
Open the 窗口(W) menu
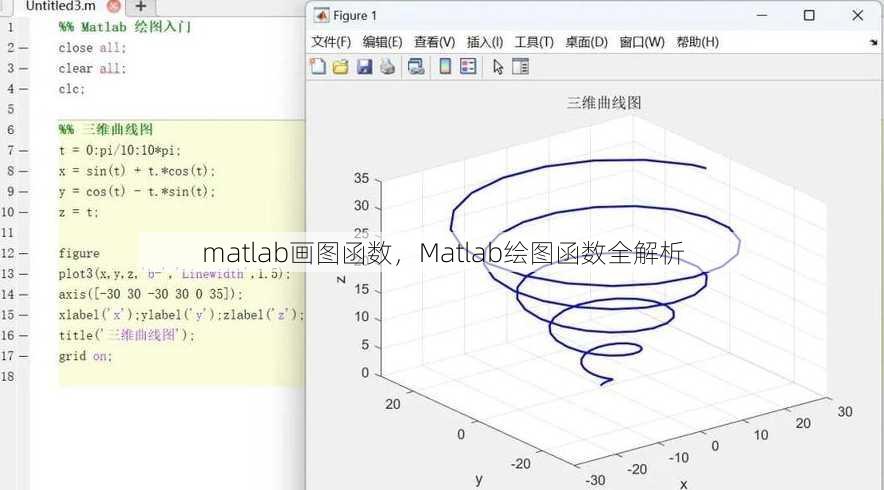pyautogui.click(x=642, y=42)
